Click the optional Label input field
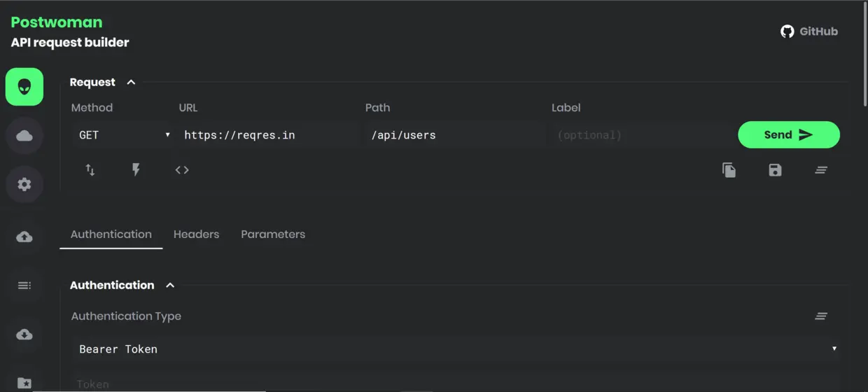Viewport: 868px width, 392px height. coord(640,135)
